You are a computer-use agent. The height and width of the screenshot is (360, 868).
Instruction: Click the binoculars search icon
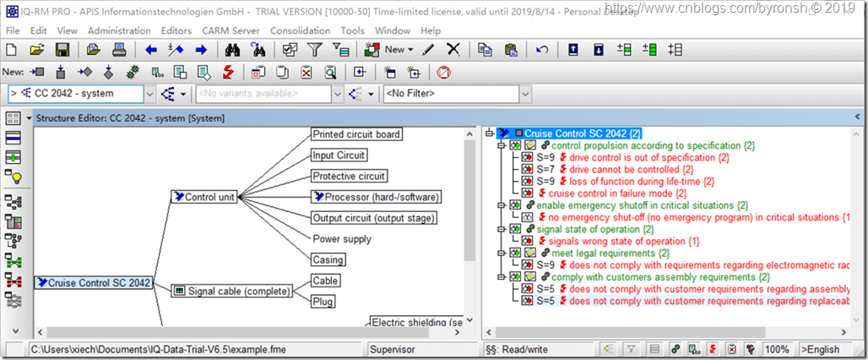(232, 49)
